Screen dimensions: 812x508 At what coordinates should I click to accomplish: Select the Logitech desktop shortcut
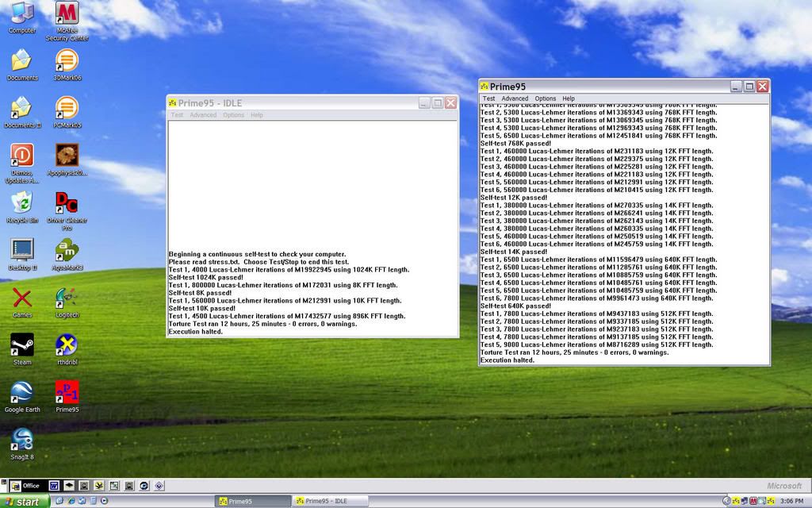(x=67, y=302)
